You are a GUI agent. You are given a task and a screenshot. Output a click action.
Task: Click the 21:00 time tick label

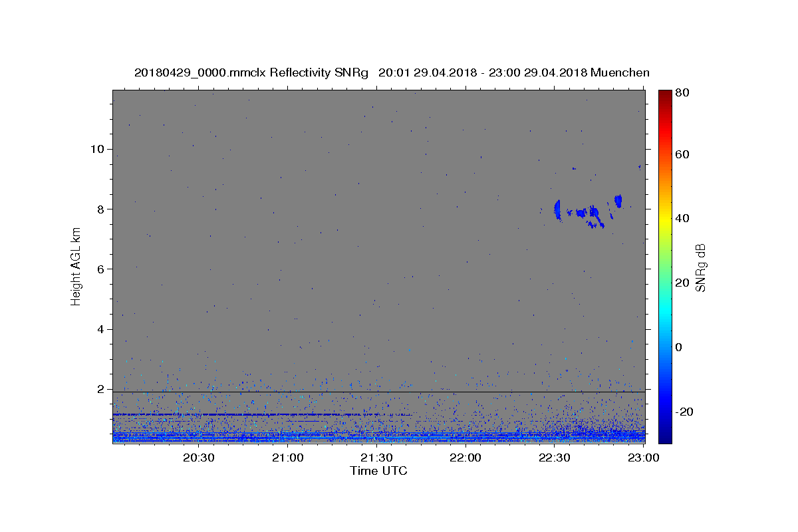click(x=287, y=458)
